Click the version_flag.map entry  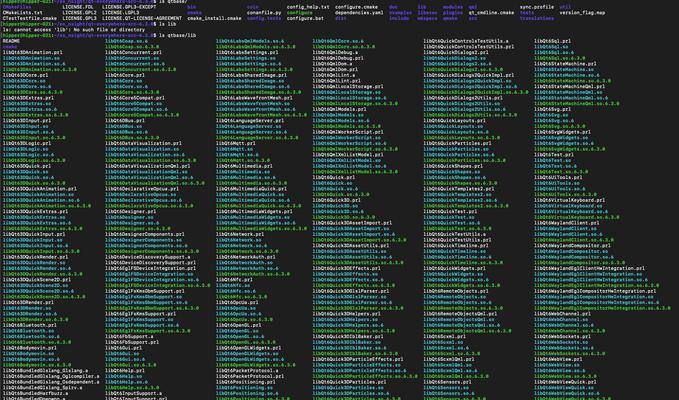[x=582, y=13]
